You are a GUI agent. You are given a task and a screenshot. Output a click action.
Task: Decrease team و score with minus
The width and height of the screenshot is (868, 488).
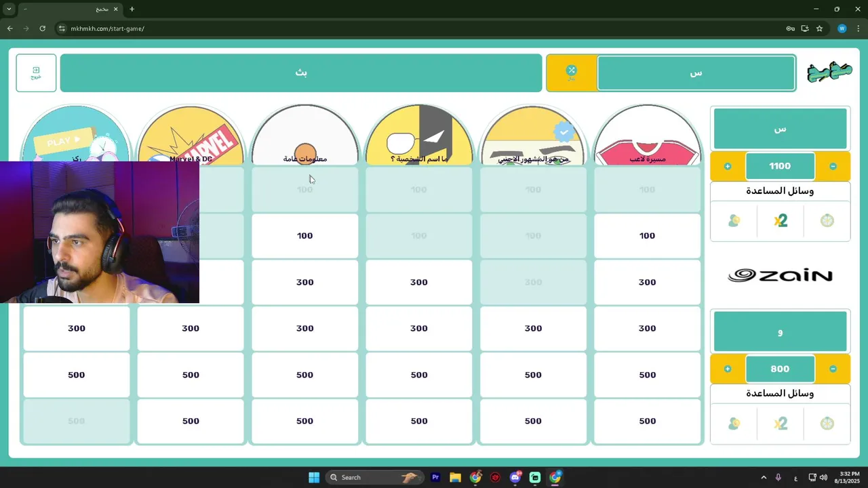pyautogui.click(x=833, y=369)
